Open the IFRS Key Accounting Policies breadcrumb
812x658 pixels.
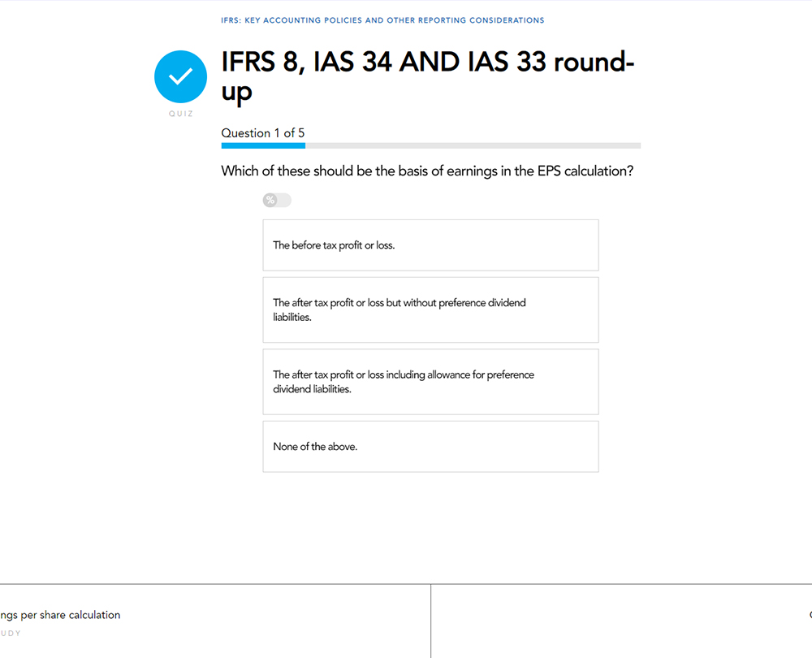(382, 20)
